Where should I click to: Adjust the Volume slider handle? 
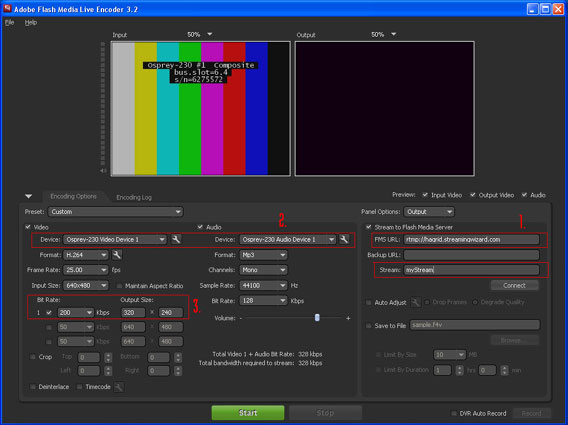coord(317,318)
